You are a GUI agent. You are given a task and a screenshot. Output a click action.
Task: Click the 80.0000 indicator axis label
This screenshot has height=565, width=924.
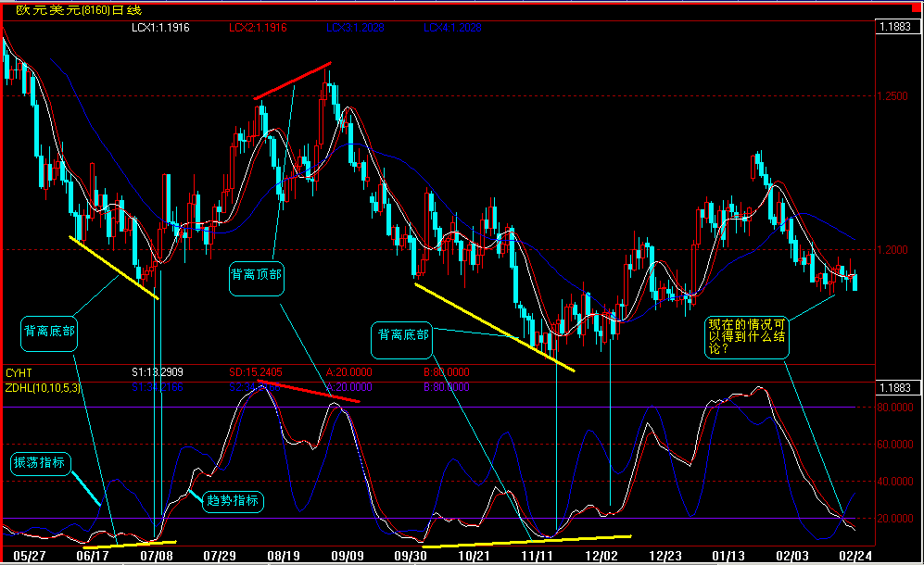coord(894,408)
